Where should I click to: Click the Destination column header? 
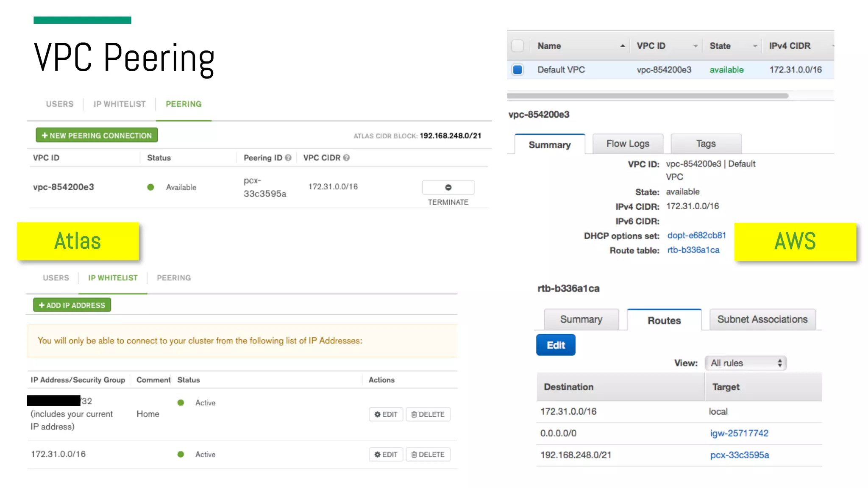pyautogui.click(x=568, y=387)
